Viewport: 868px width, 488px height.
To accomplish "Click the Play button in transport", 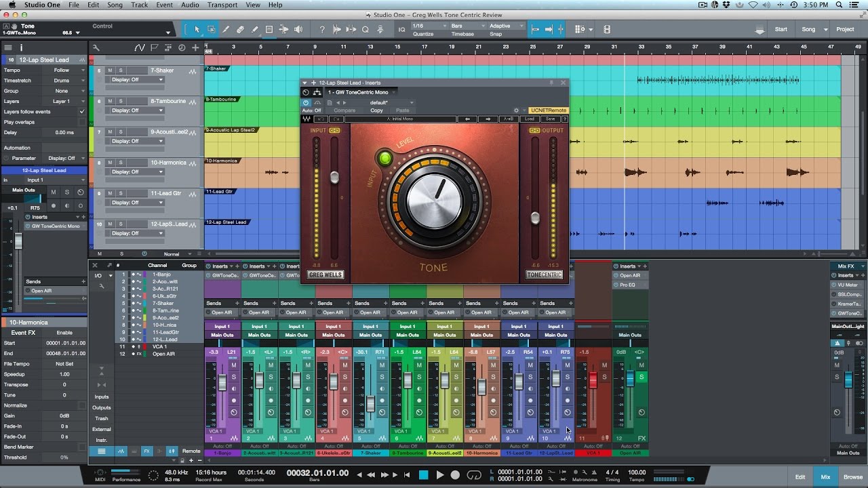I will [x=439, y=475].
